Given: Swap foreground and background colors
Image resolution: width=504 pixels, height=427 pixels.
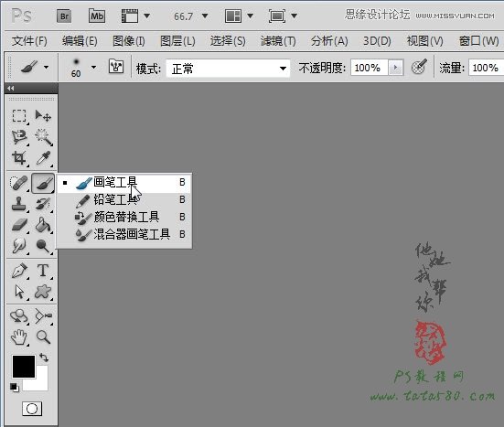Looking at the screenshot, I should [x=44, y=357].
